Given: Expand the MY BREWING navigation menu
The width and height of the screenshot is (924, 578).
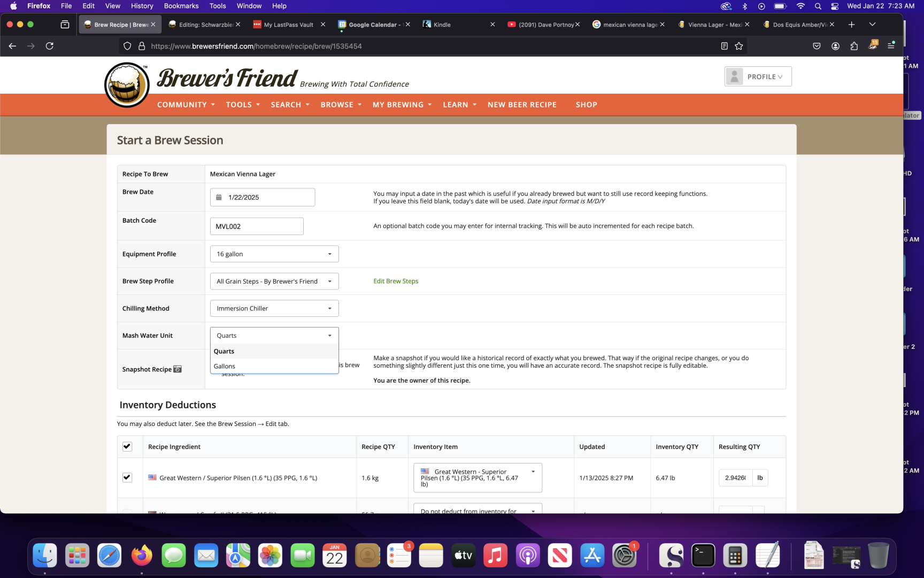Looking at the screenshot, I should tap(402, 104).
